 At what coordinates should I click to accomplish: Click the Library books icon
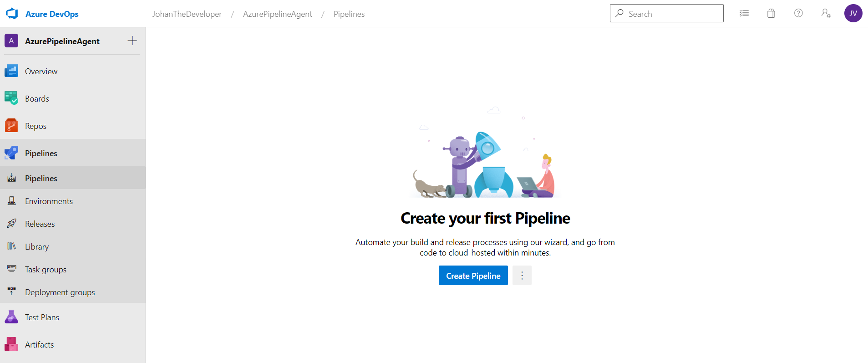pyautogui.click(x=12, y=246)
